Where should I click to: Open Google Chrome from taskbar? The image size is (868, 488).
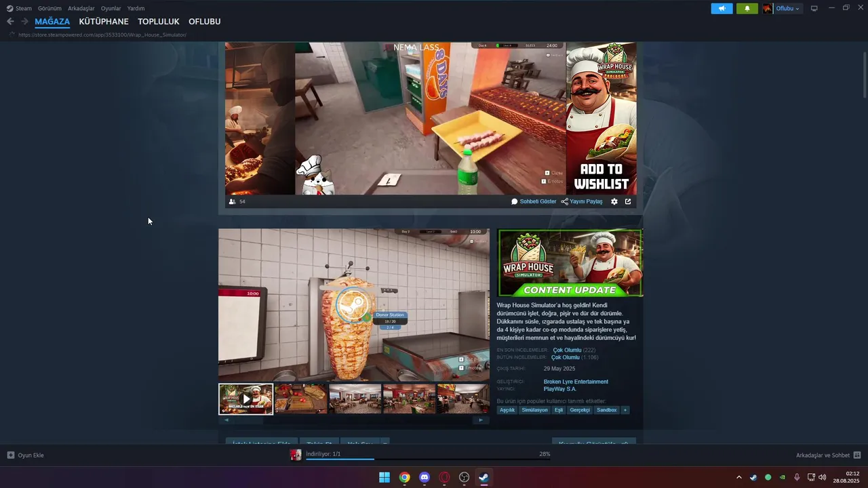404,477
